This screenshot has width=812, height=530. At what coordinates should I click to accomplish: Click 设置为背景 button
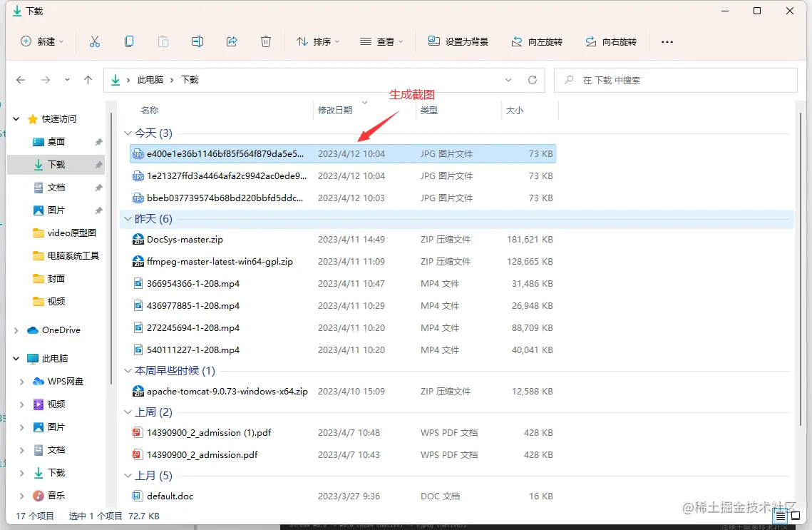[x=458, y=41]
